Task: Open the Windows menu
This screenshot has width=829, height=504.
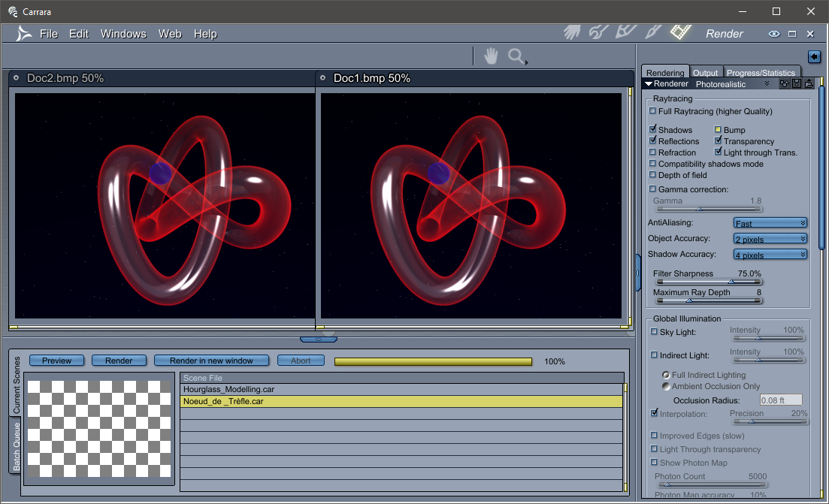Action: click(123, 34)
